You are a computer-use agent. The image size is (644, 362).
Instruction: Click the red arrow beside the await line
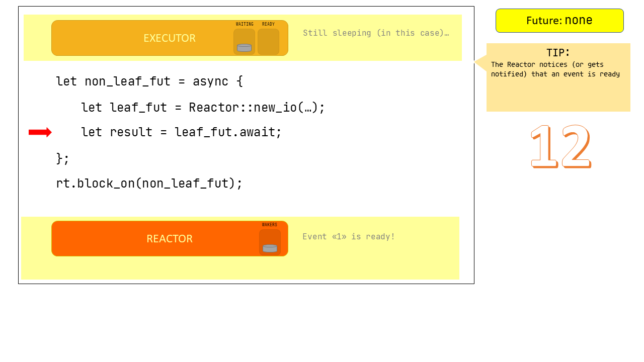[40, 132]
